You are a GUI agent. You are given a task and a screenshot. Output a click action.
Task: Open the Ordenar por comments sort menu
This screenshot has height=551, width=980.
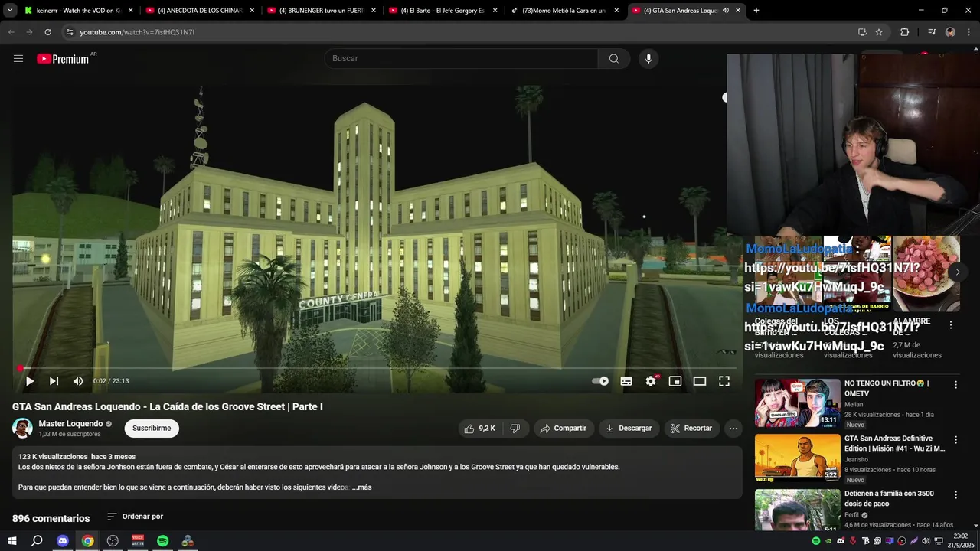135,517
